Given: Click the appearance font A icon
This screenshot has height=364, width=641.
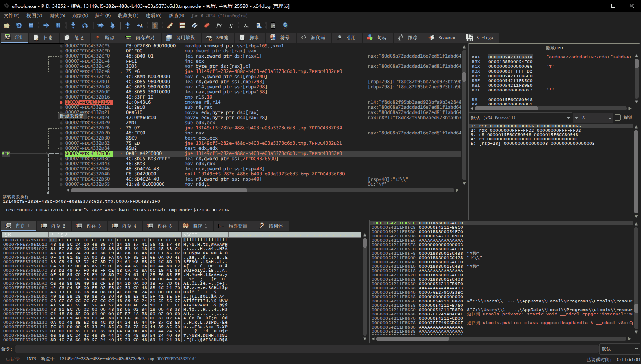Looking at the screenshot, I should click(x=246, y=26).
